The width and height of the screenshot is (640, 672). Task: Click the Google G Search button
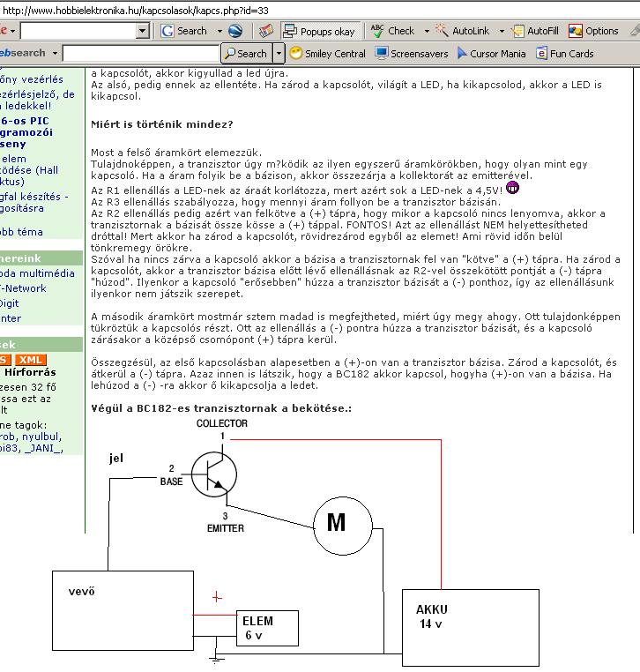point(183,31)
